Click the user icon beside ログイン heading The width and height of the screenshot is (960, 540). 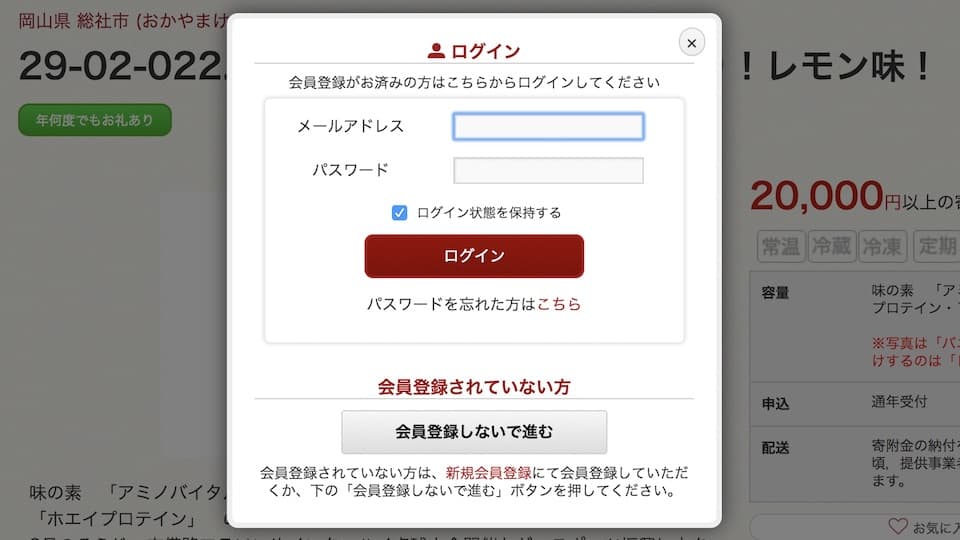coord(436,51)
